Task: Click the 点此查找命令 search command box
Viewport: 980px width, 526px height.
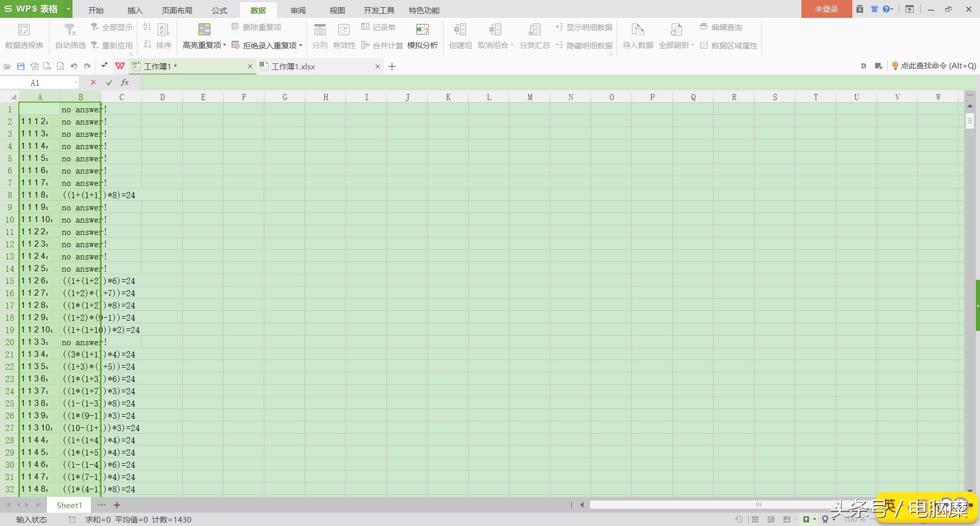Action: pos(934,66)
